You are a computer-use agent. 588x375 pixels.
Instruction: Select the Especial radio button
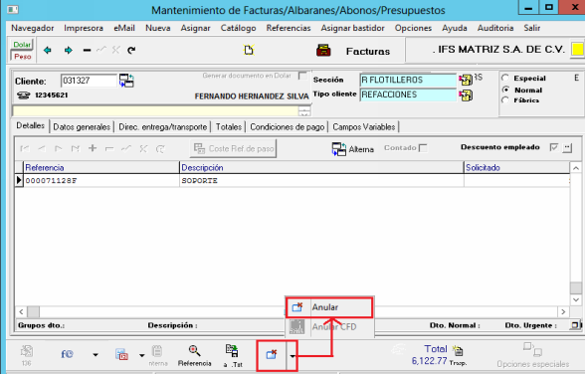[x=505, y=78]
